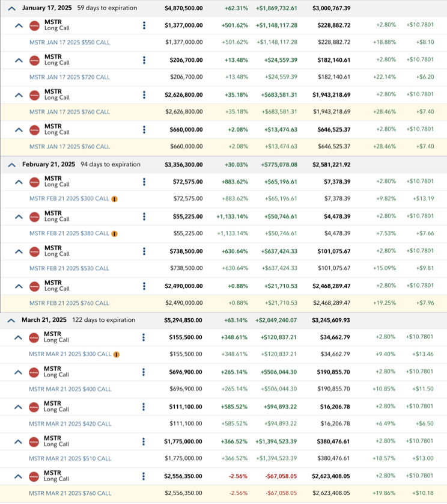Open three-dot menu for MSTR row worth $55,225.00
Screen dimensions: 447x504
pyautogui.click(x=144, y=217)
